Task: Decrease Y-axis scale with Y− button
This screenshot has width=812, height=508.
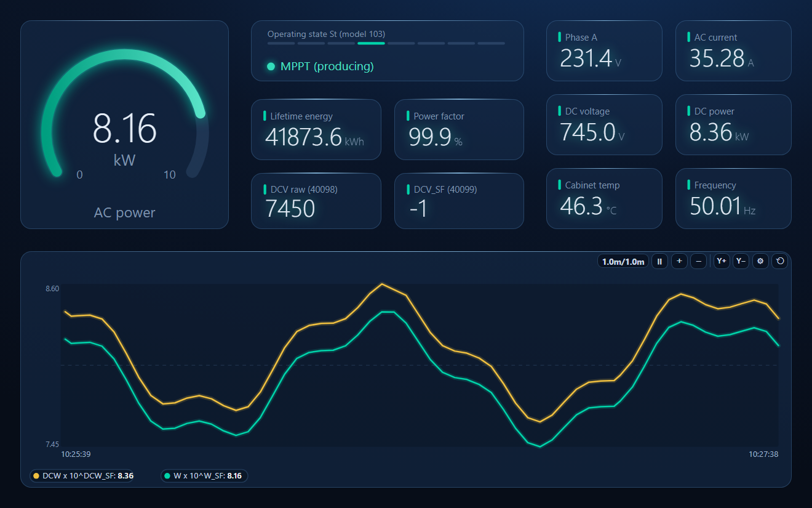Action: pyautogui.click(x=741, y=261)
